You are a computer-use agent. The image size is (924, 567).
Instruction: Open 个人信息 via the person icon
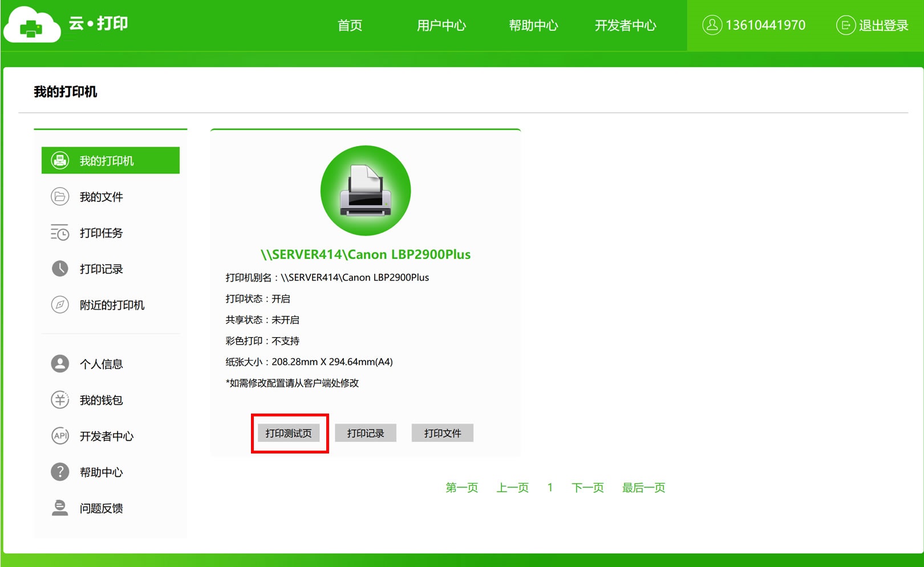point(60,363)
